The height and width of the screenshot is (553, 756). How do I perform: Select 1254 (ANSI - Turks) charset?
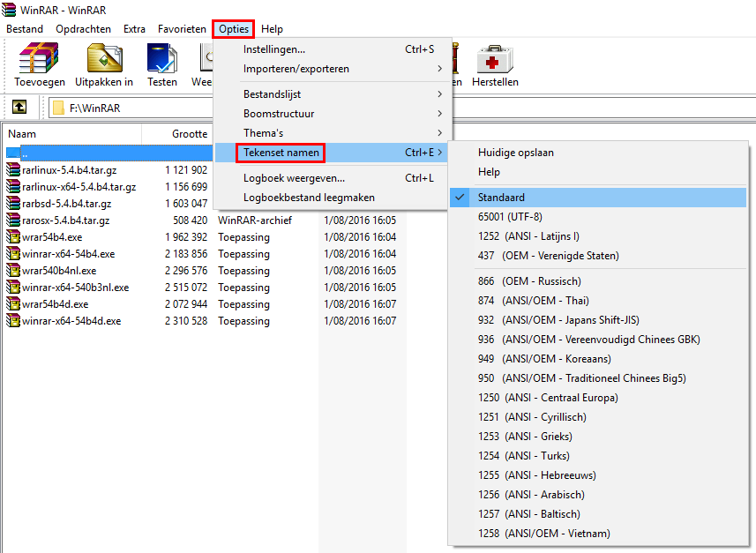(598, 456)
